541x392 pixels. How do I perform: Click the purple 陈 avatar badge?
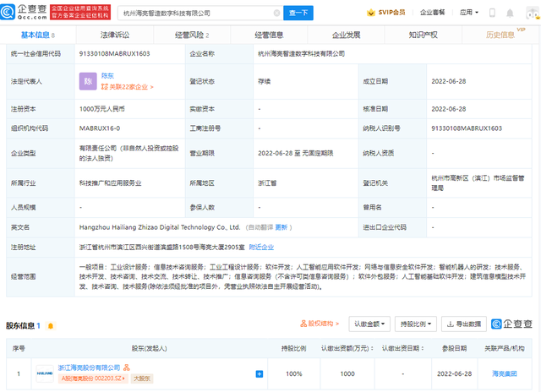pos(88,81)
